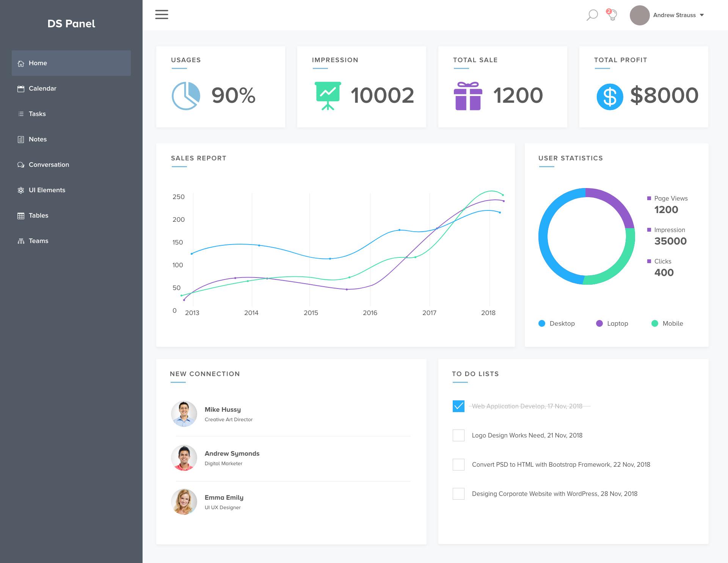
Task: Open the hamburger menu icon
Action: tap(162, 15)
